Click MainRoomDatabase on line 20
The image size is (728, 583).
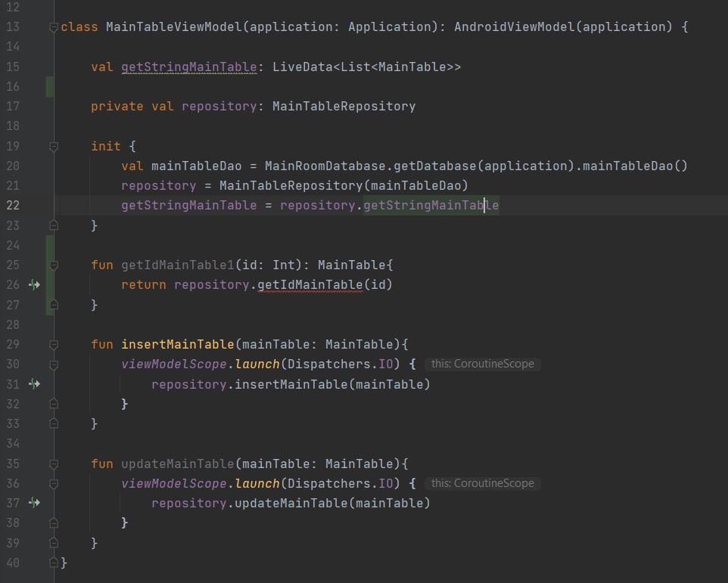[325, 166]
